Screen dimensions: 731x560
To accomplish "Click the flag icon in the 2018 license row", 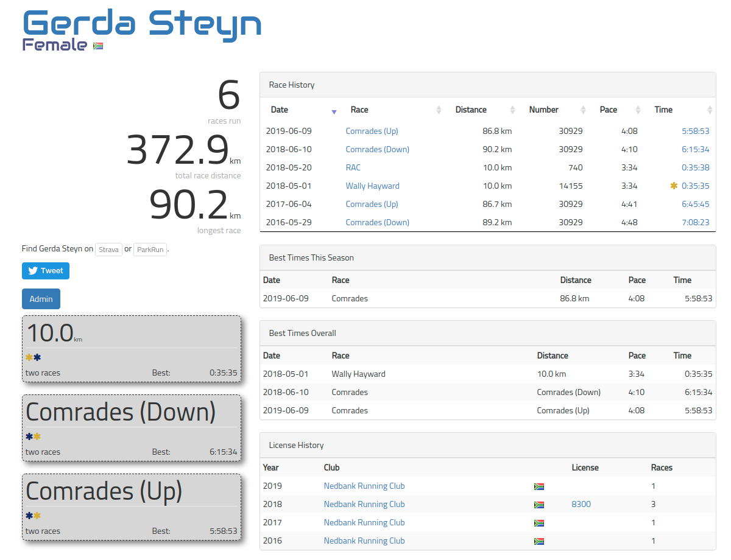I will pyautogui.click(x=539, y=505).
